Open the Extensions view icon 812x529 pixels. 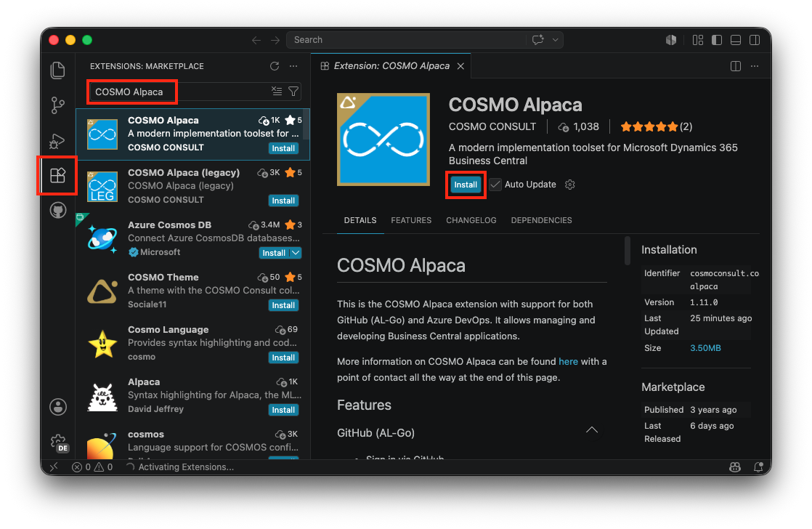(x=57, y=175)
